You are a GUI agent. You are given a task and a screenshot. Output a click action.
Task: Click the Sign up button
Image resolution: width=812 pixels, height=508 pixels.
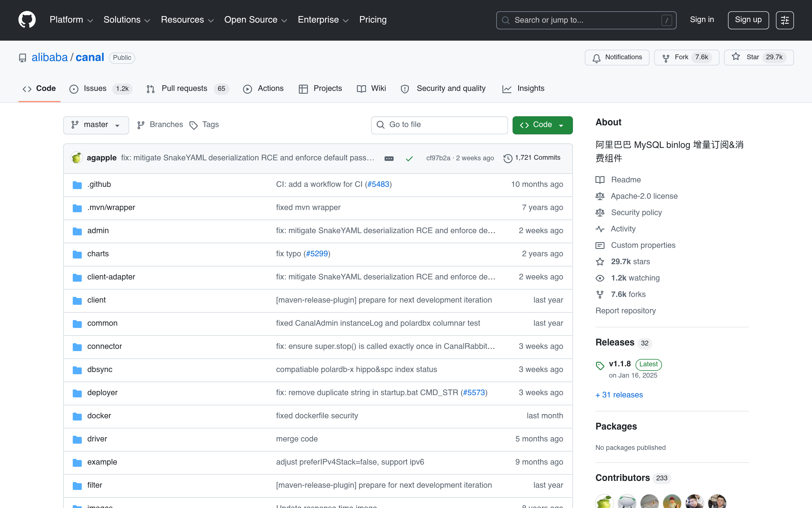748,20
